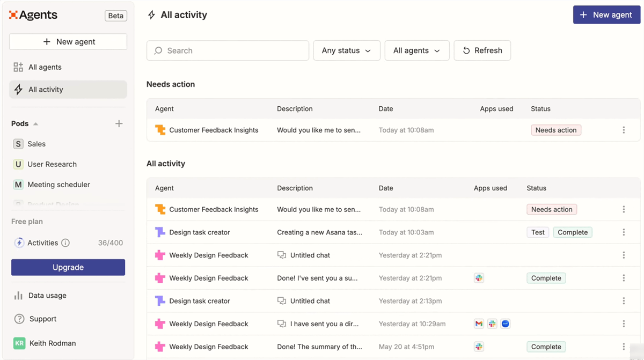Click Untitled chat at Yesterday 2:21pm

(310, 255)
